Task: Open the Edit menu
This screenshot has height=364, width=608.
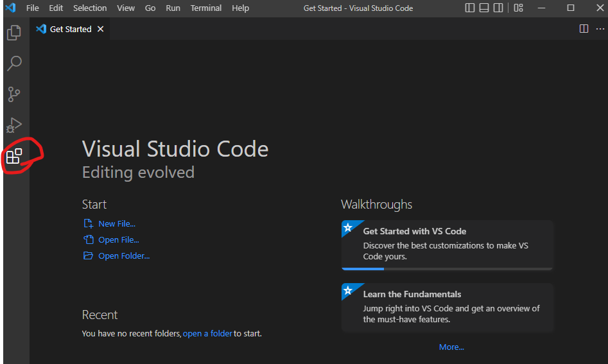Action: click(56, 8)
